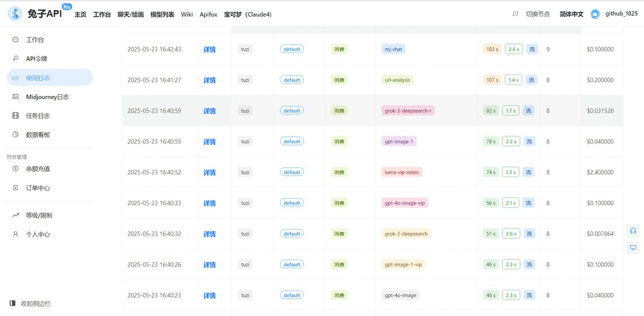The height and width of the screenshot is (316, 644).
Task: Click the 消费 type tag in luma-vip-video row
Action: coord(339,172)
